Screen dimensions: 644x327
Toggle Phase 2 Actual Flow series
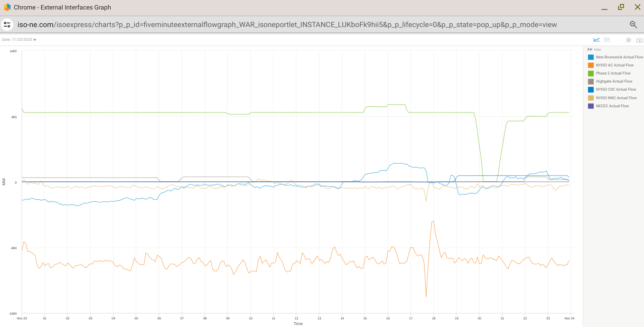click(x=613, y=73)
